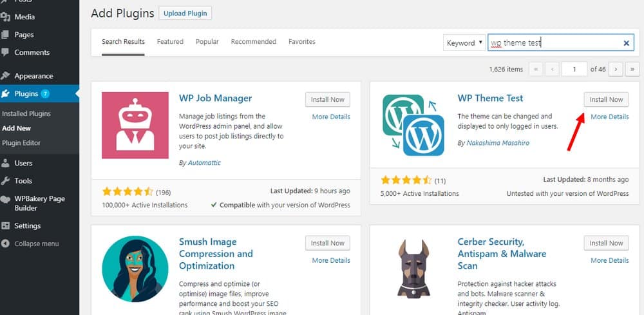Click 'Untested with your version of WordPress' text
Image resolution: width=644 pixels, height=315 pixels.
[x=567, y=193]
